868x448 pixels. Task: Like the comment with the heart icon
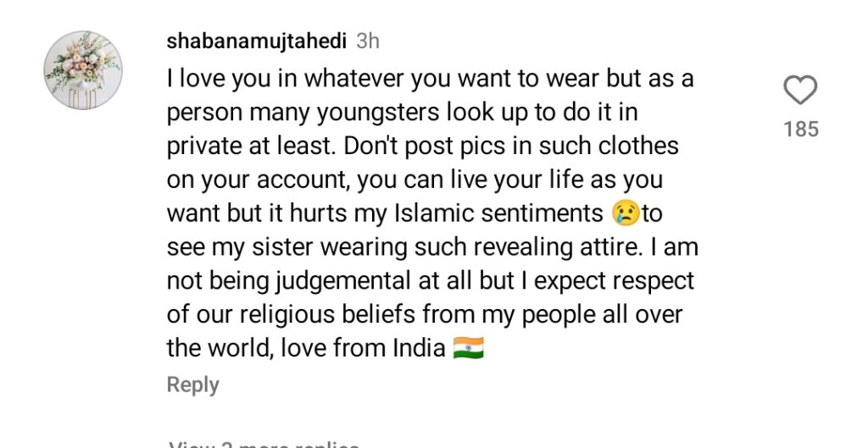pyautogui.click(x=800, y=91)
